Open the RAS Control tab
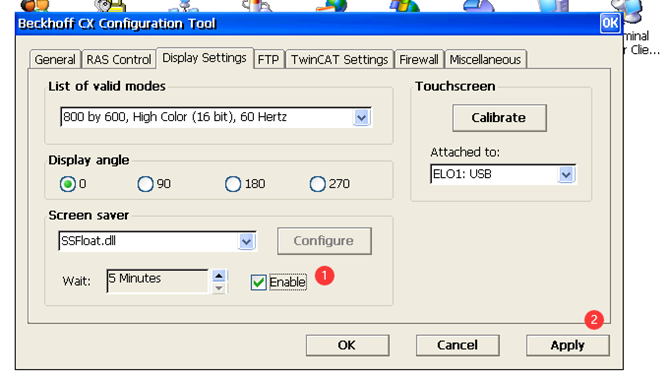 [119, 59]
